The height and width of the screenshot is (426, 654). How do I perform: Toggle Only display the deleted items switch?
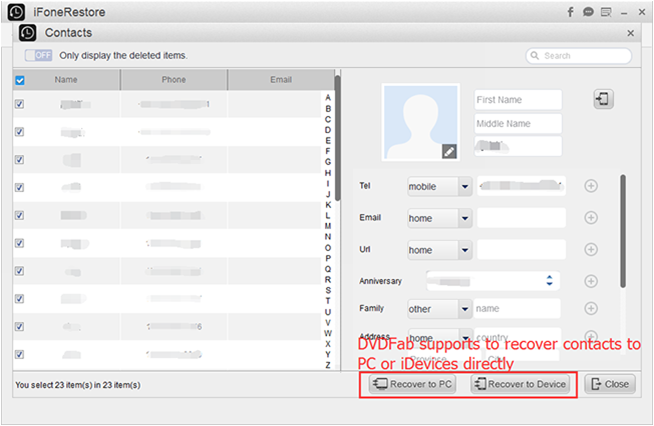38,55
